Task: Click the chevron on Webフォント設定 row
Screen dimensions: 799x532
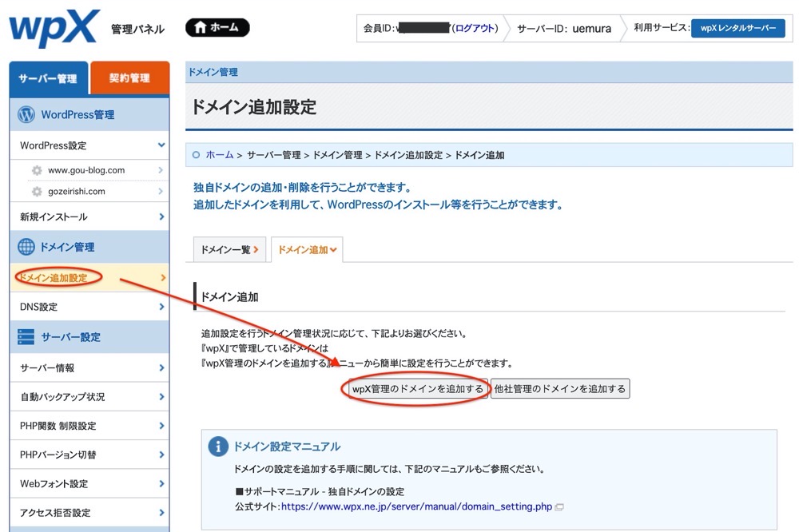Action: tap(161, 484)
